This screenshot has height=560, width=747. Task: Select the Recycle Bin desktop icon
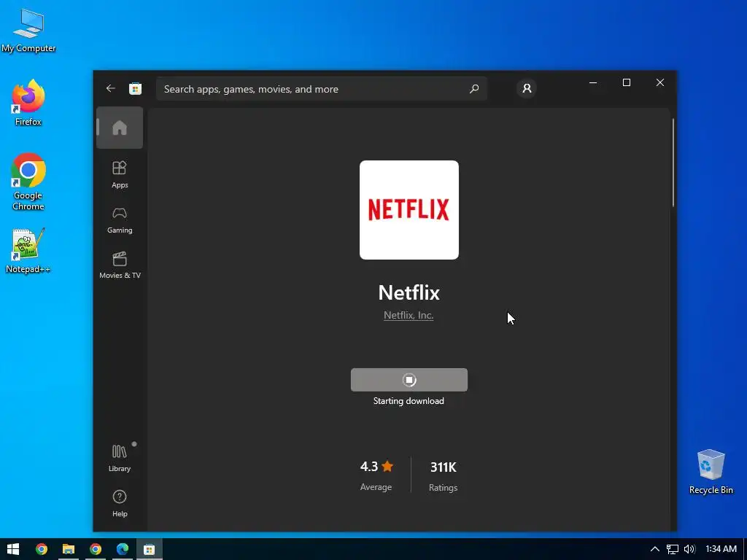coord(711,472)
